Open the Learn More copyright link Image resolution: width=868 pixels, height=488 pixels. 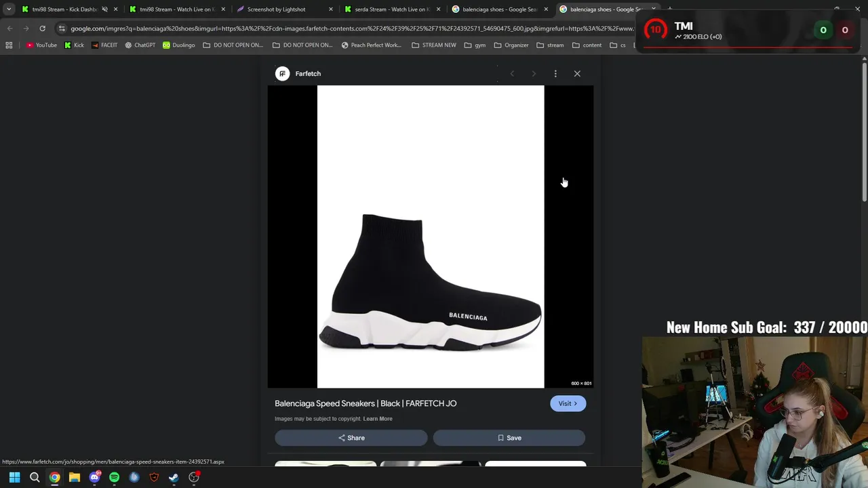pyautogui.click(x=378, y=419)
